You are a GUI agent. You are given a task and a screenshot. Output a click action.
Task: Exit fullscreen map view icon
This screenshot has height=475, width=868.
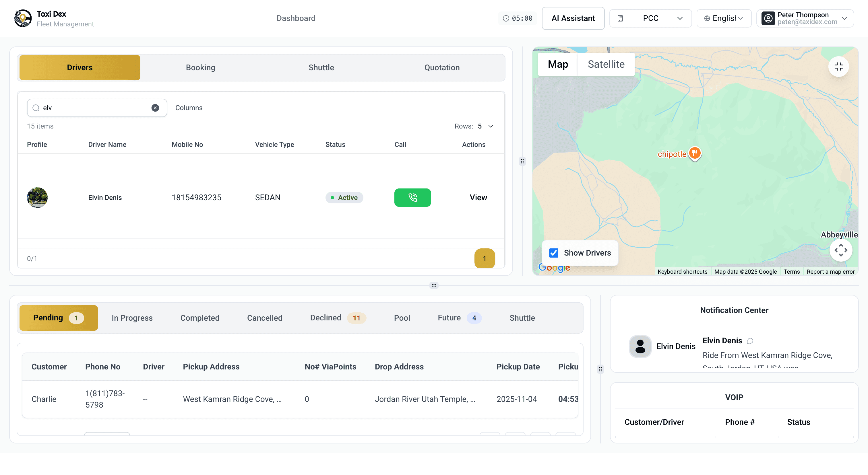(838, 67)
